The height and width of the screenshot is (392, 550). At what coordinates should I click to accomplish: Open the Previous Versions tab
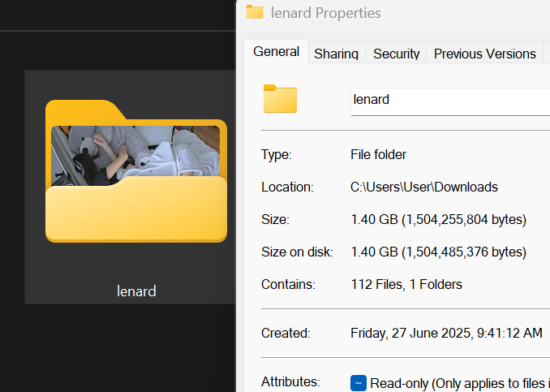pos(485,54)
